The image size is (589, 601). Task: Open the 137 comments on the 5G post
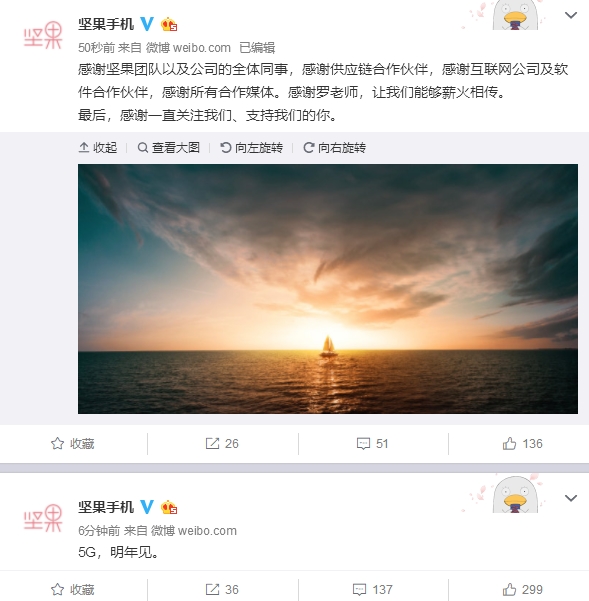[372, 589]
